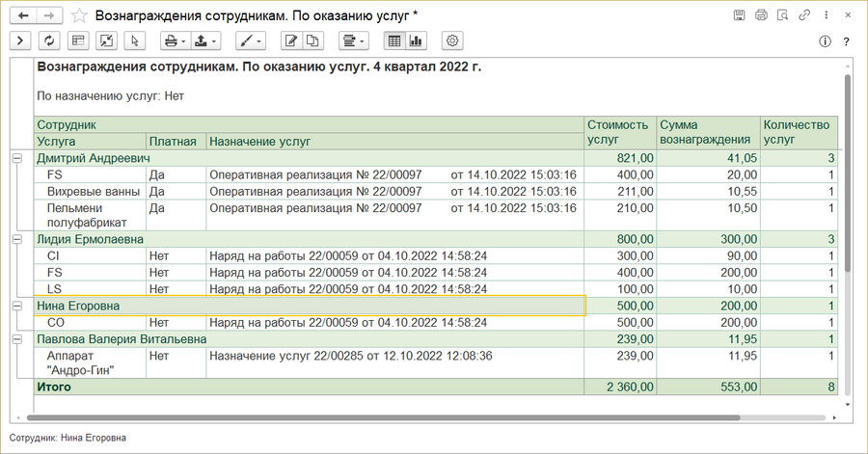Click the Лидия Ермолаевна employee name
Screen dimensions: 868x454
[x=90, y=239]
